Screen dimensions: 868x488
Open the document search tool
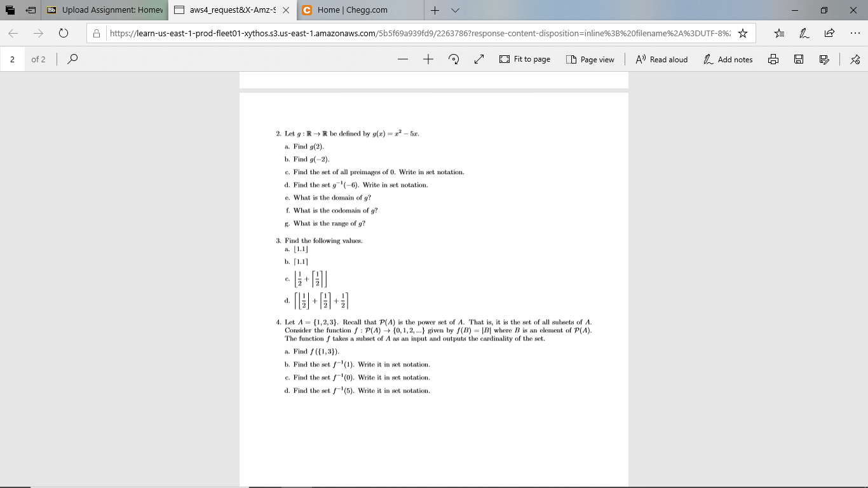click(x=72, y=59)
